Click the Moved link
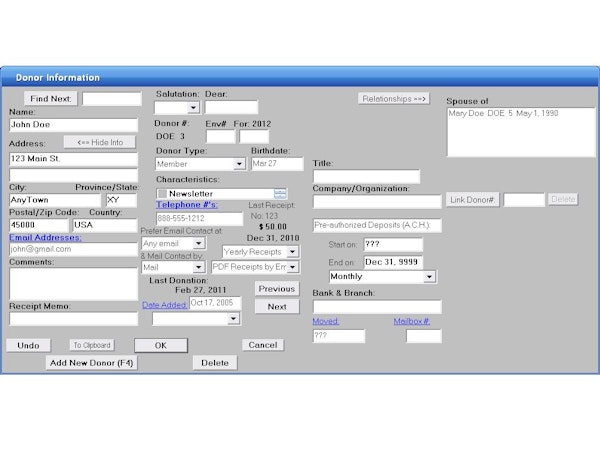 pyautogui.click(x=325, y=321)
